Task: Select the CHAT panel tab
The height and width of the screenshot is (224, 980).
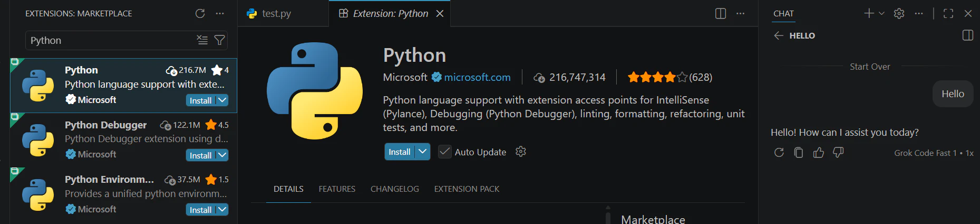Action: pos(783,14)
